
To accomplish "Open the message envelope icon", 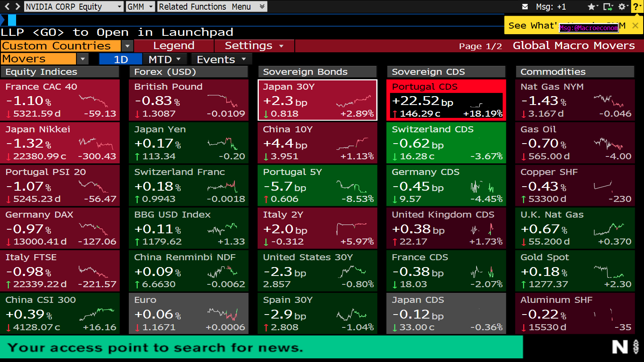I will click(525, 6).
